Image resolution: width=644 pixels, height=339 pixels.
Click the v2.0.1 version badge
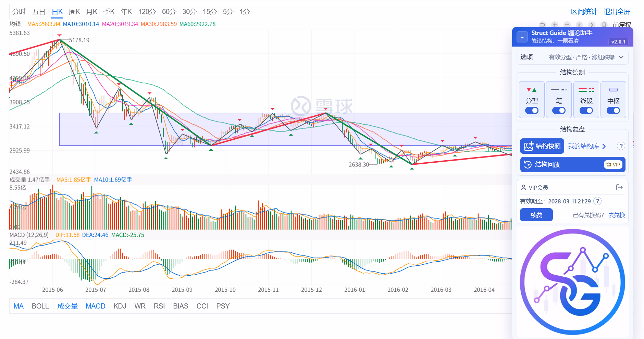pyautogui.click(x=618, y=41)
